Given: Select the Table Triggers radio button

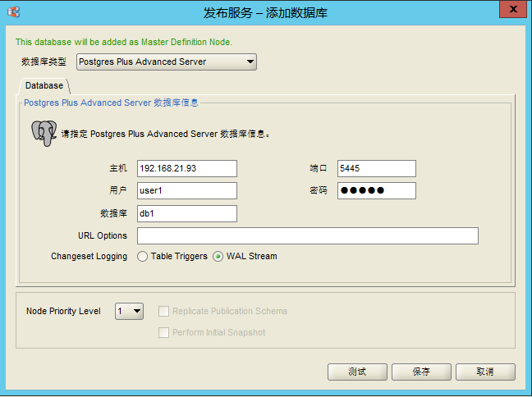Looking at the screenshot, I should 143,256.
